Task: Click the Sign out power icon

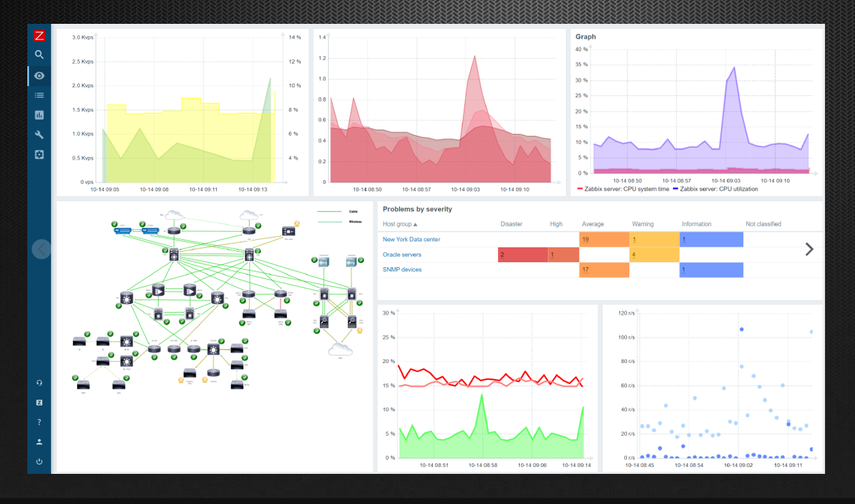Action: click(x=39, y=461)
